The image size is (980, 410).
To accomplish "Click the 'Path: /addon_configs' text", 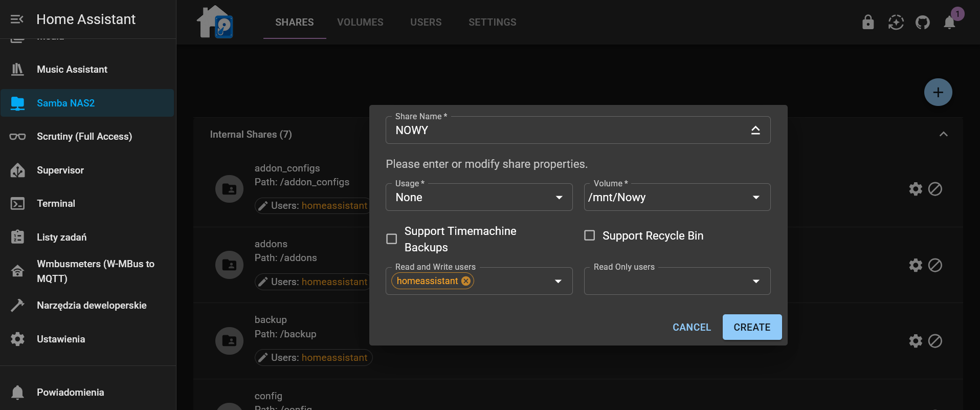I will 302,182.
